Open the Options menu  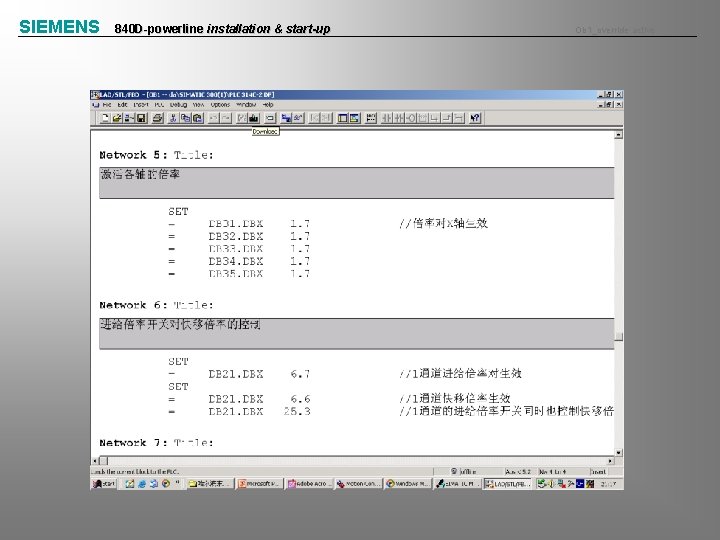220,105
